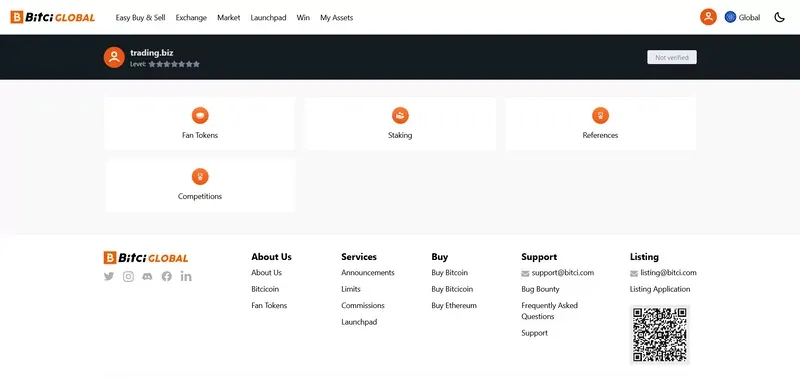Click the Services column heading
This screenshot has width=800, height=389.
pyautogui.click(x=359, y=257)
